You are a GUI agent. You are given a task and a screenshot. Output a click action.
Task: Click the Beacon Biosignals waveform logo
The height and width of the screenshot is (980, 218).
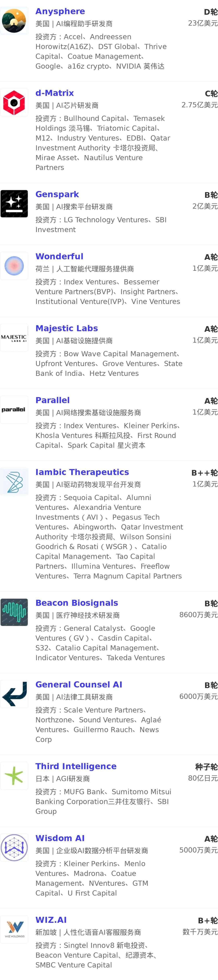pos(14,612)
